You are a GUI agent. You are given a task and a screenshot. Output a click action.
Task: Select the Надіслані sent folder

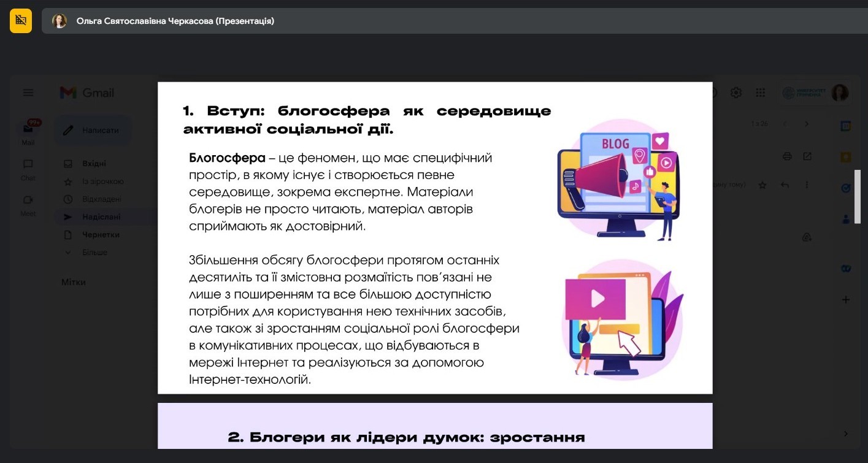click(x=101, y=217)
